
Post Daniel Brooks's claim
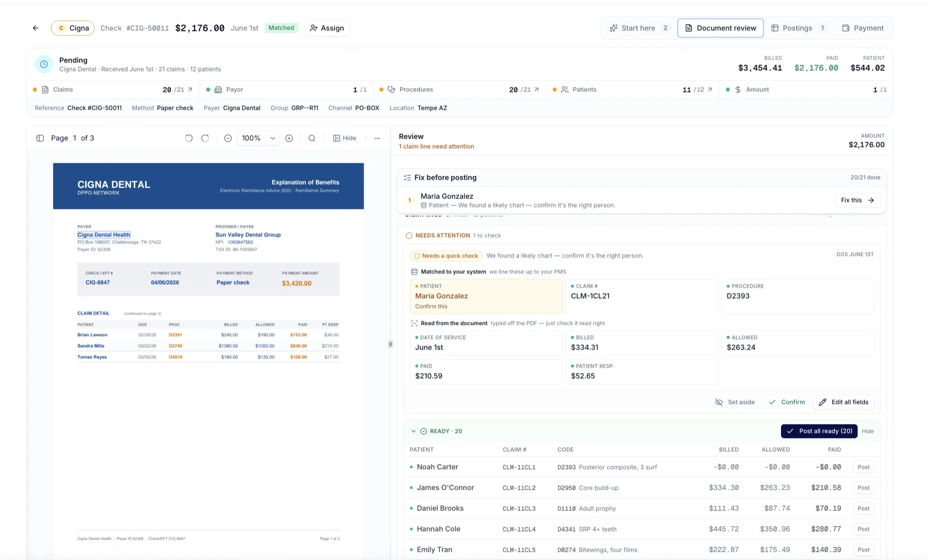[863, 508]
